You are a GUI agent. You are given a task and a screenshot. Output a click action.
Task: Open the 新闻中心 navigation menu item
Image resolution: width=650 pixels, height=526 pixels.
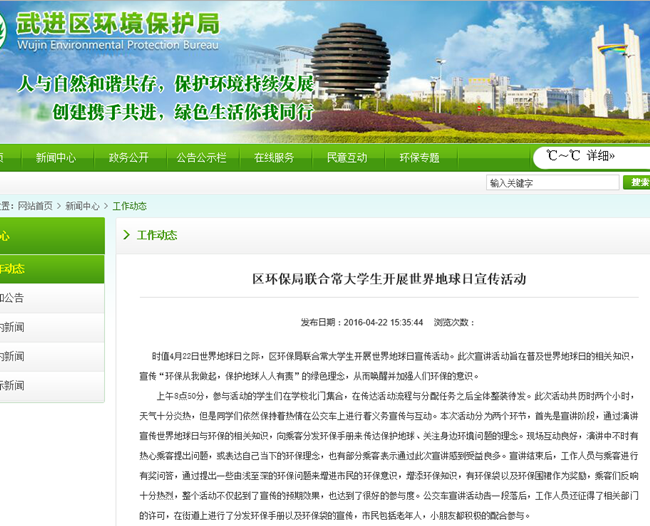pos(55,157)
